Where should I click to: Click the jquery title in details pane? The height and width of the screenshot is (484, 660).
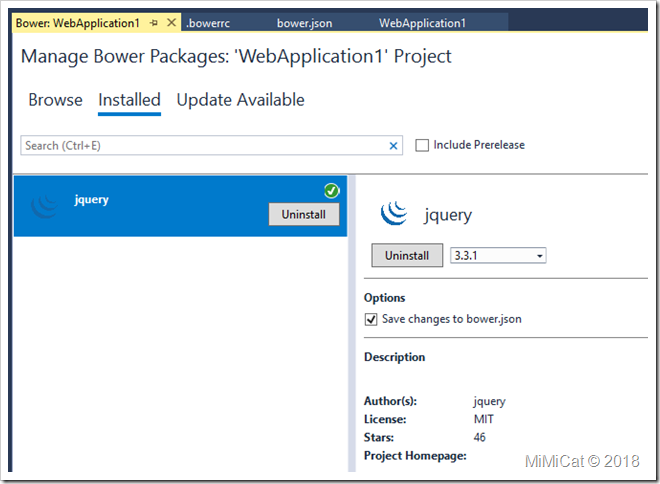[447, 215]
